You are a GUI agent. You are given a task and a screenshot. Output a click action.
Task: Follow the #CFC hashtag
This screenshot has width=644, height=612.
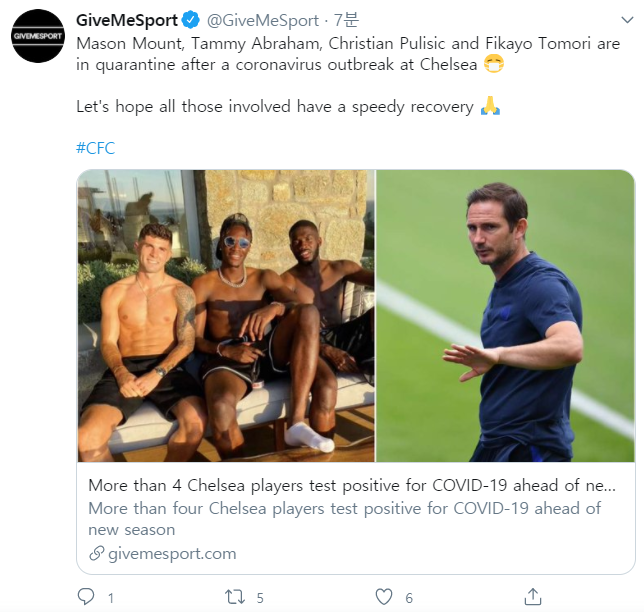point(96,148)
